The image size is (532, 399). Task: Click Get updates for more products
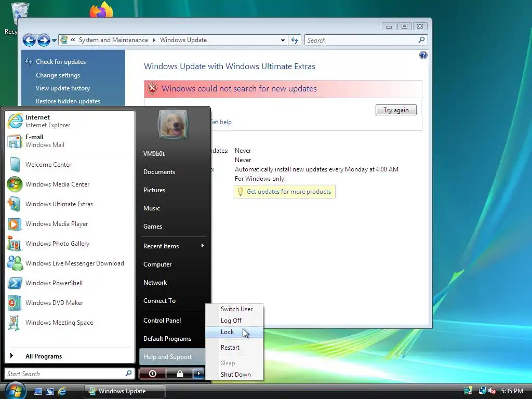289,192
